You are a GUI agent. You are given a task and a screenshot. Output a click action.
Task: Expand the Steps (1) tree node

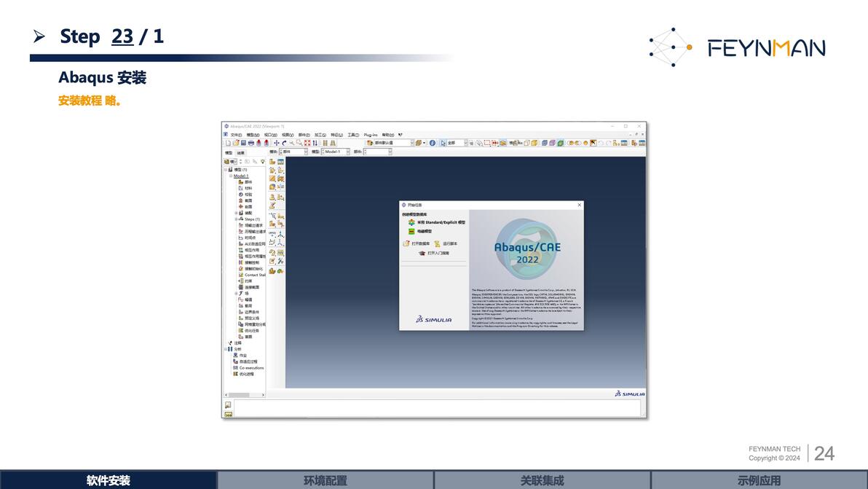click(237, 219)
